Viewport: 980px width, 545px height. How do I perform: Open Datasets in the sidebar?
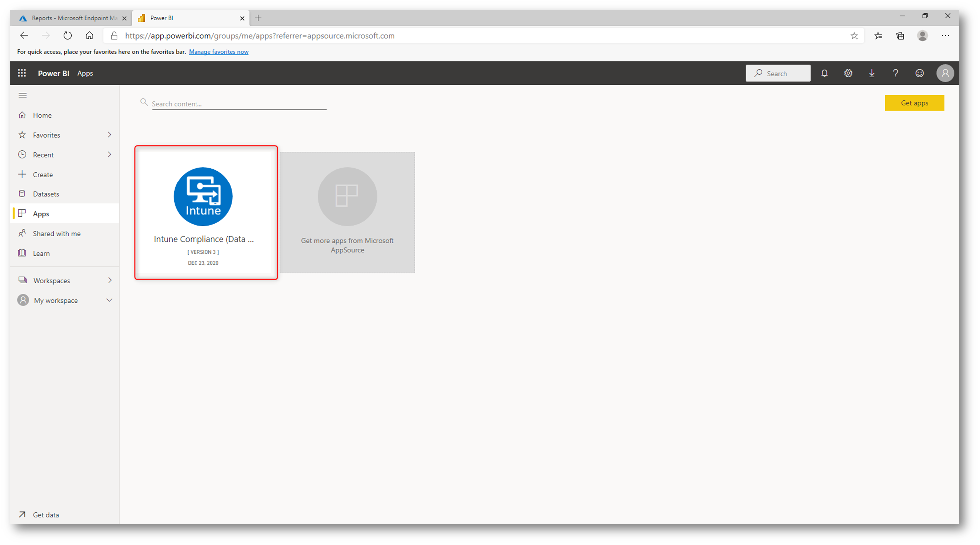[x=65, y=194]
